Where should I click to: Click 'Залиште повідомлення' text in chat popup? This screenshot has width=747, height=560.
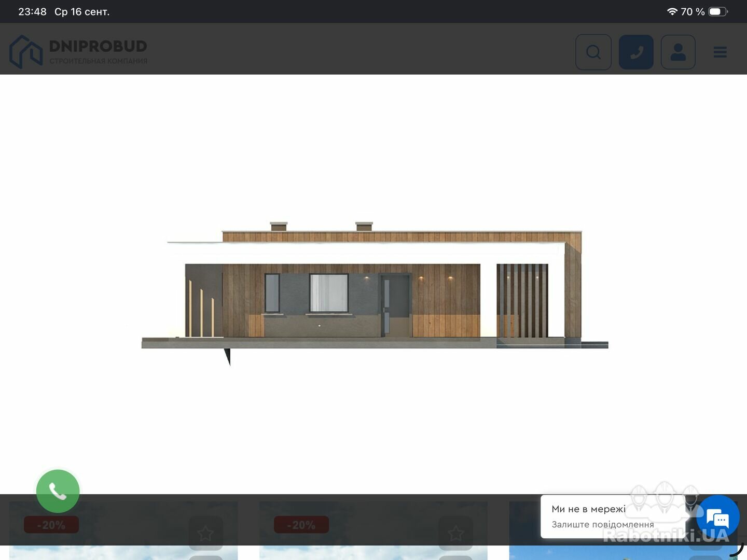click(x=603, y=524)
